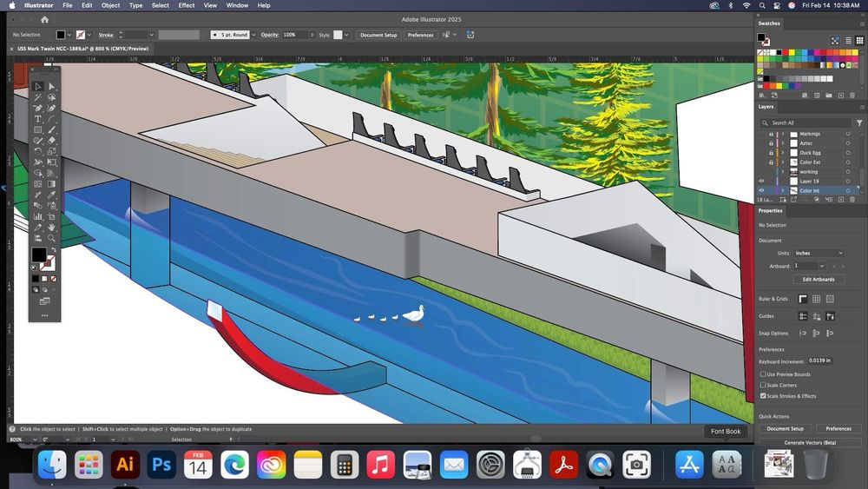Expand the Duck Egg layer
The width and height of the screenshot is (868, 489).
point(783,153)
